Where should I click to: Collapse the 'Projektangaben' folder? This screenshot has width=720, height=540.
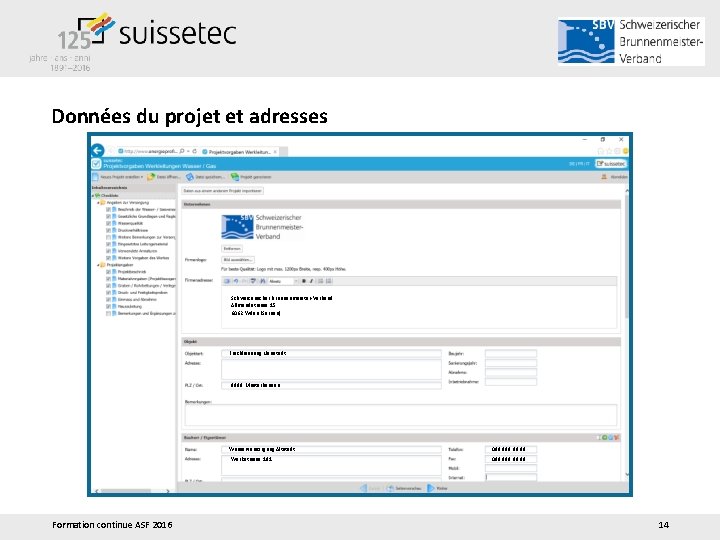point(98,265)
